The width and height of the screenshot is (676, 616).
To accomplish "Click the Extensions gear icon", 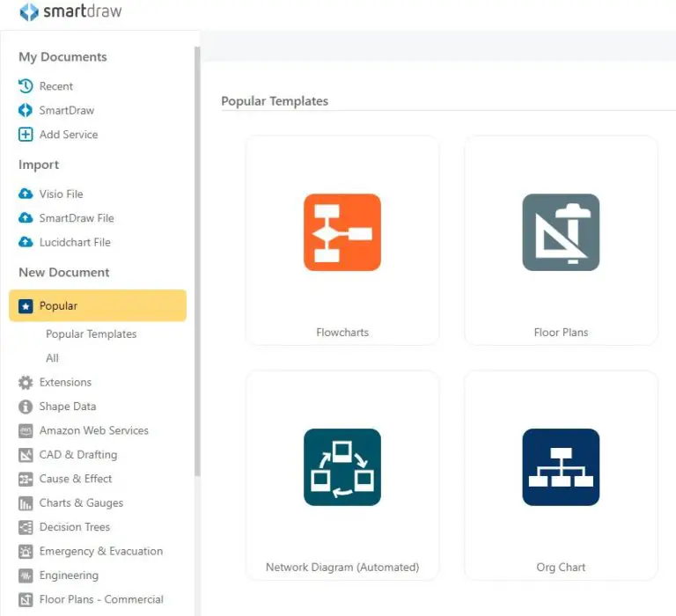I will (26, 383).
